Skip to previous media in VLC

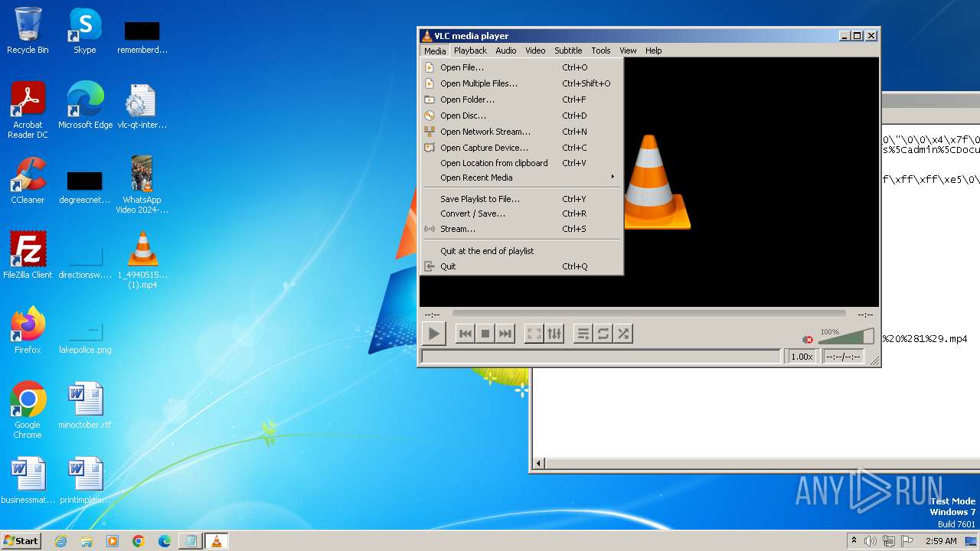465,334
